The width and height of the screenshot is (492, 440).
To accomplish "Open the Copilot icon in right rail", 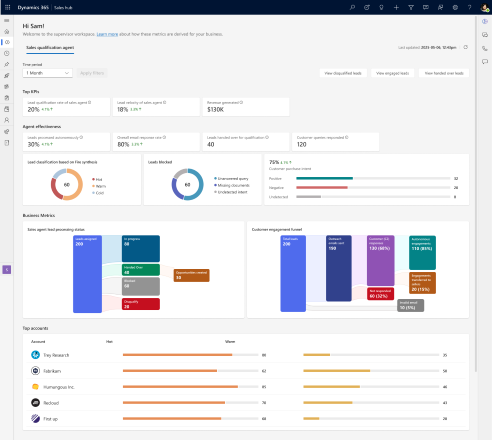I will [485, 21].
